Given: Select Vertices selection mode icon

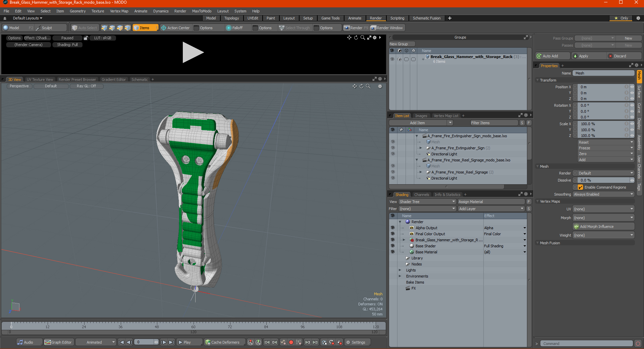Looking at the screenshot, I should click(x=104, y=28).
